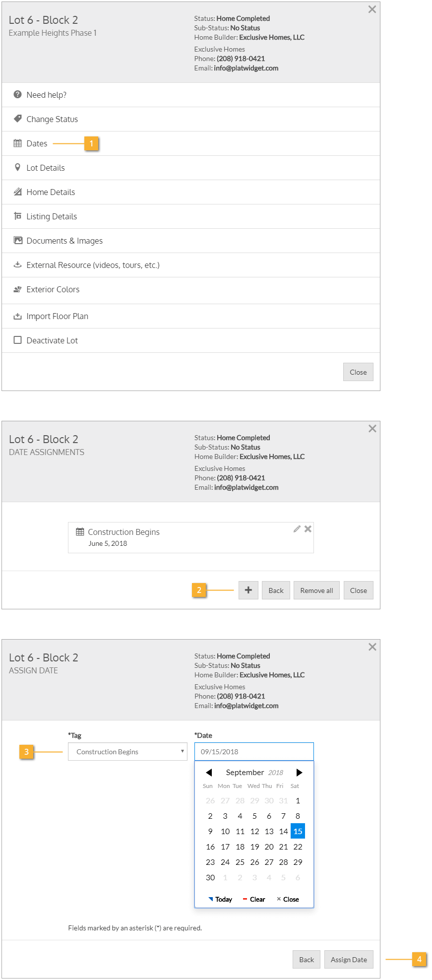
Task: Go to previous month in calendar
Action: 209,773
